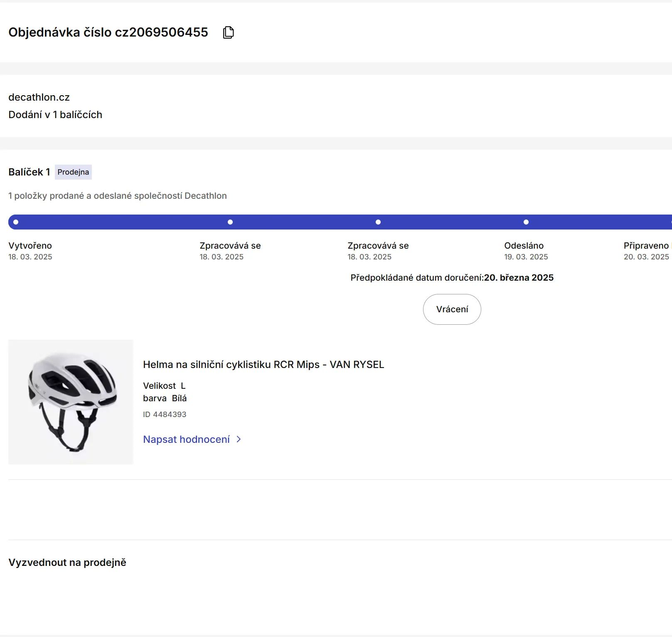Open the Helma na silniční cyklistiku product title
Screen dimensions: 672x637
[x=263, y=365]
